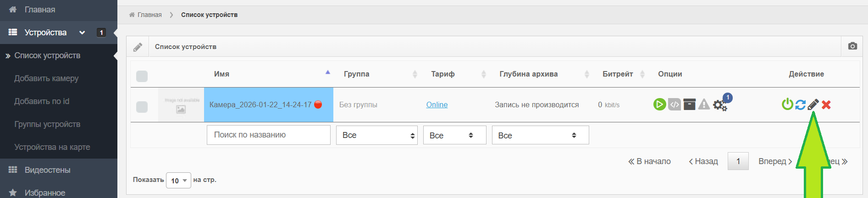Open Группы устройств in the sidebar
Screen dimensions: 868x198
(x=47, y=124)
